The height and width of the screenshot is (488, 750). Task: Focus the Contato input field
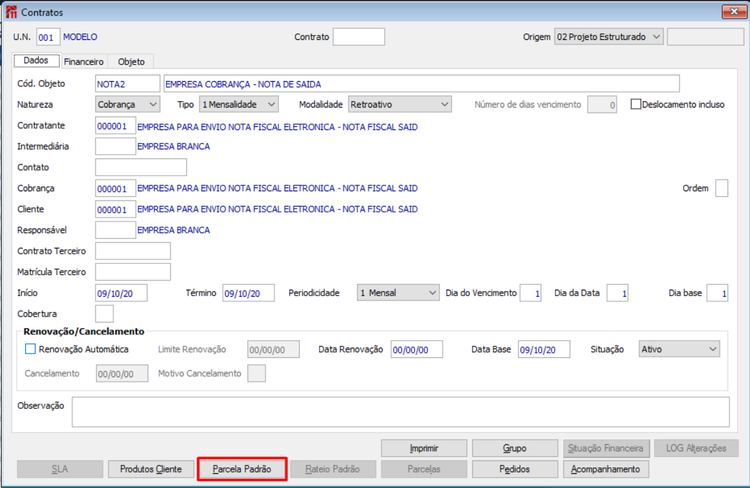click(141, 167)
